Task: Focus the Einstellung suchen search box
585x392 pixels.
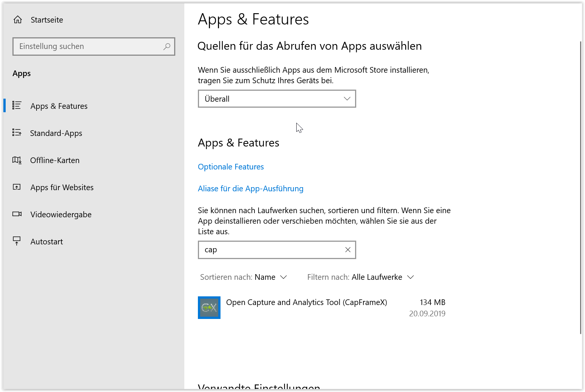Action: click(89, 46)
